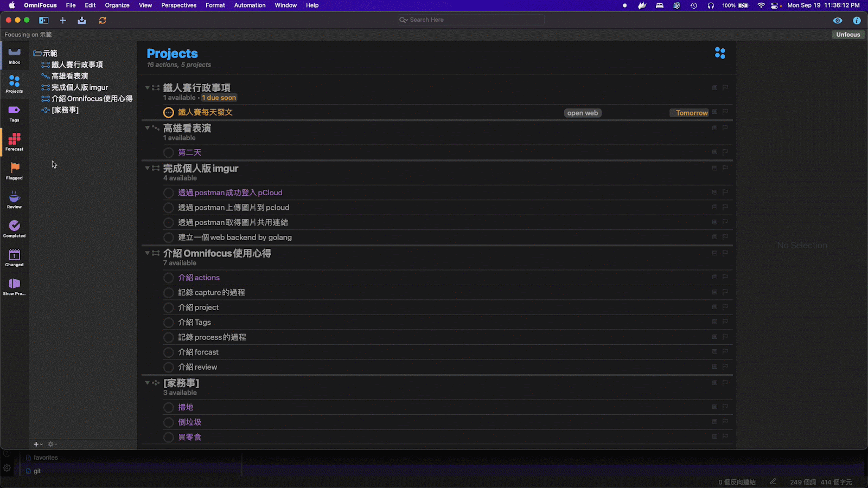Collapse the 高雄看表演 project
The image size is (868, 488).
click(x=147, y=128)
